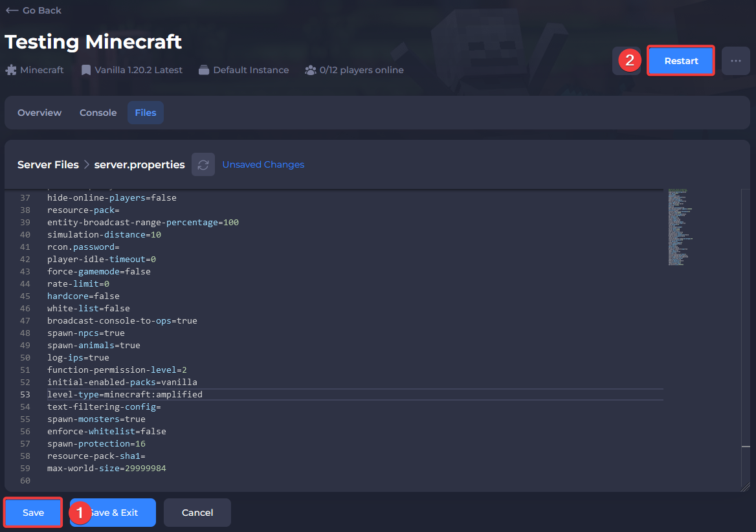
Task: Open the Console tab
Action: pos(98,113)
